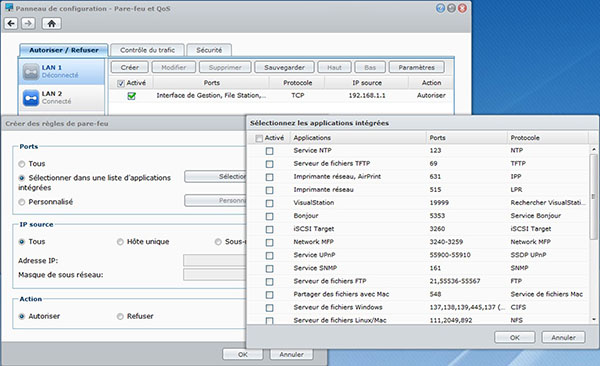Check the Serveur de fichiers FTP box
The width and height of the screenshot is (600, 366).
269,281
